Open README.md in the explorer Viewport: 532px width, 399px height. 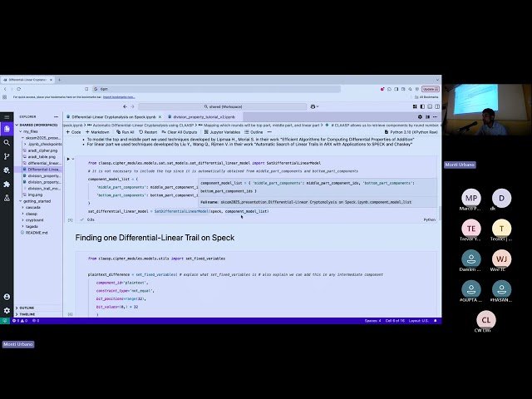click(37, 233)
